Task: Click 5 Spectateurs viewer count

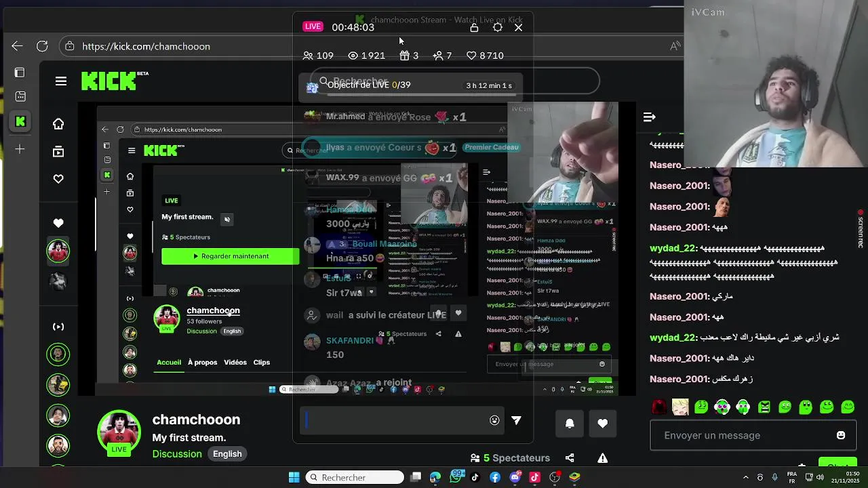Action: (x=510, y=458)
